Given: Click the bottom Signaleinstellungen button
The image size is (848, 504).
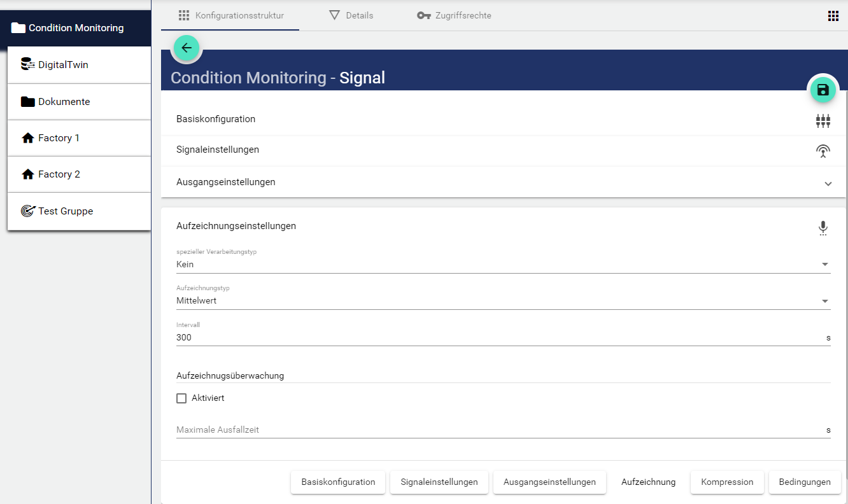Looking at the screenshot, I should pyautogui.click(x=439, y=482).
